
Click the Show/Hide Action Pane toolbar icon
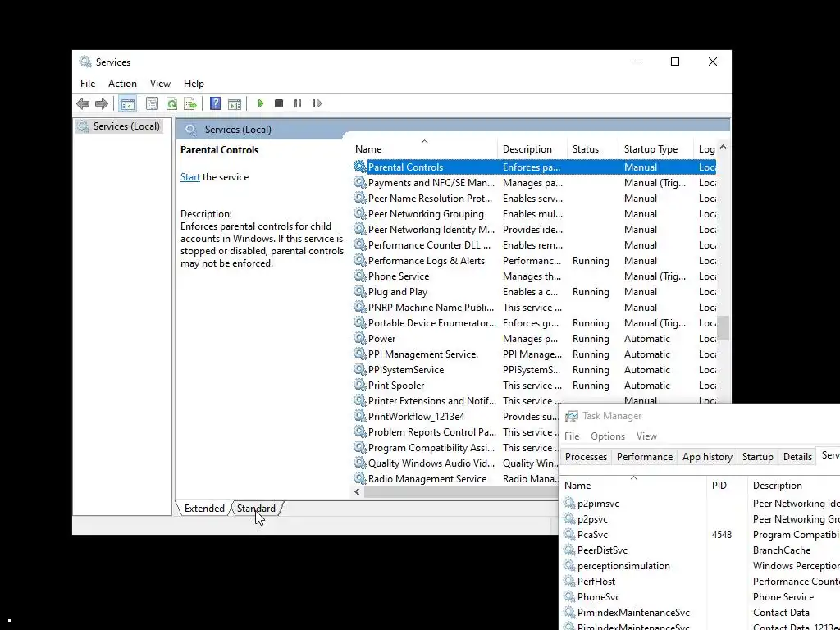[235, 104]
